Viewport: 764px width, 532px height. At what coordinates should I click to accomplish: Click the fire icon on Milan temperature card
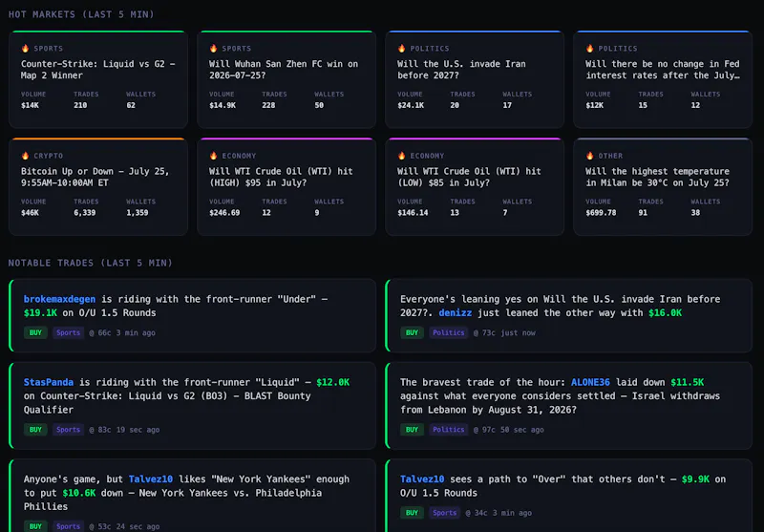click(589, 156)
